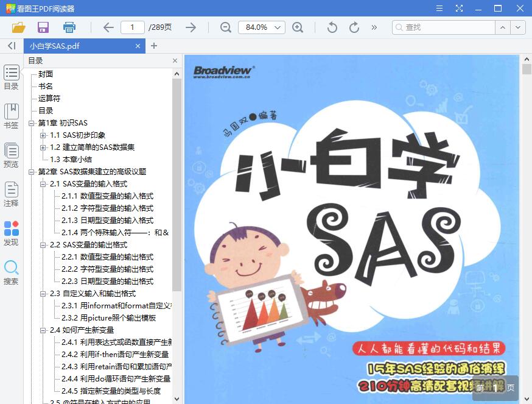This screenshot has width=532, height=404.
Task: Open 2.2.2 字符型变量的输出格式
Action: pos(107,269)
